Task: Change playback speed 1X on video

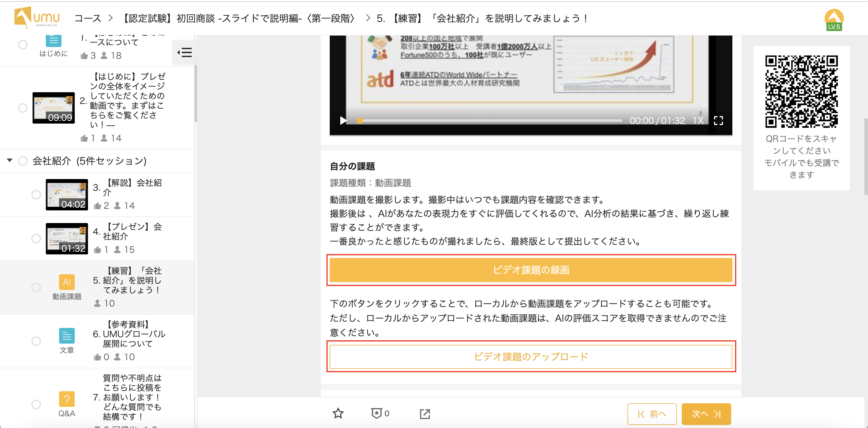Action: click(698, 121)
